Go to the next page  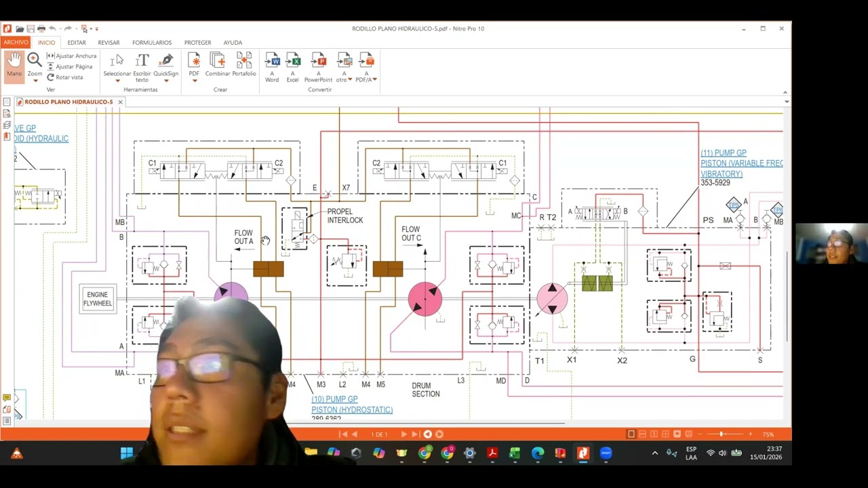[x=403, y=434]
